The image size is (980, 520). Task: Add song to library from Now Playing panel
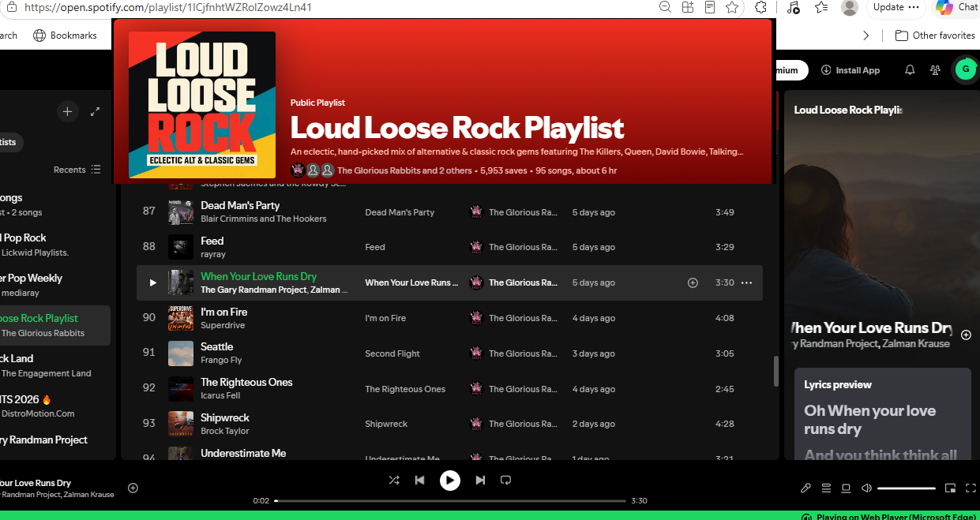pyautogui.click(x=966, y=335)
